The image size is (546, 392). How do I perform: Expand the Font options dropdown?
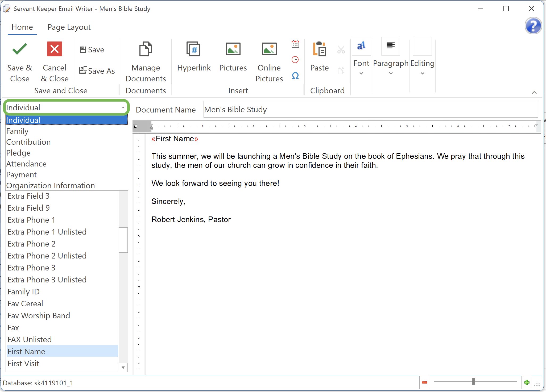[x=361, y=73]
